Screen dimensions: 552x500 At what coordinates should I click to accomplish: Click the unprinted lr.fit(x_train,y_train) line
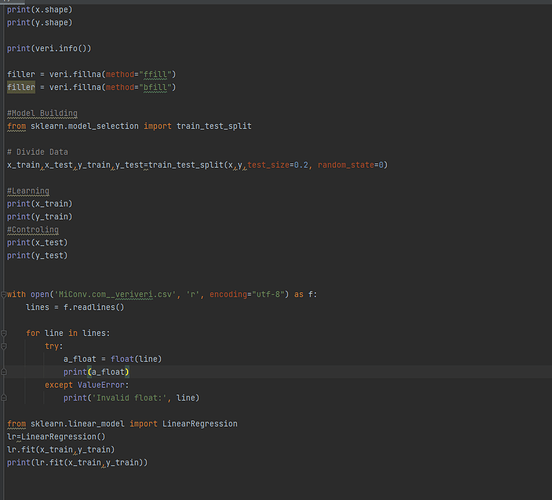click(x=61, y=450)
